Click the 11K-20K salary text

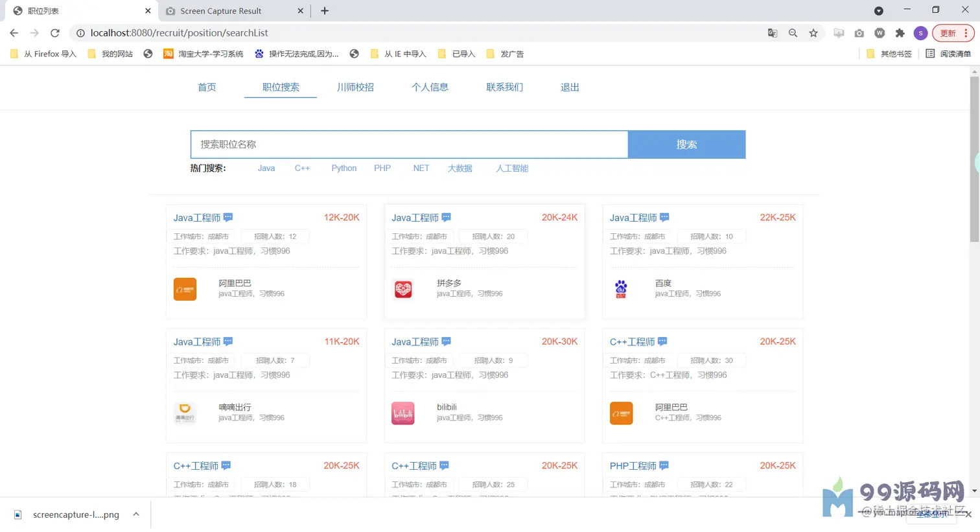point(342,341)
